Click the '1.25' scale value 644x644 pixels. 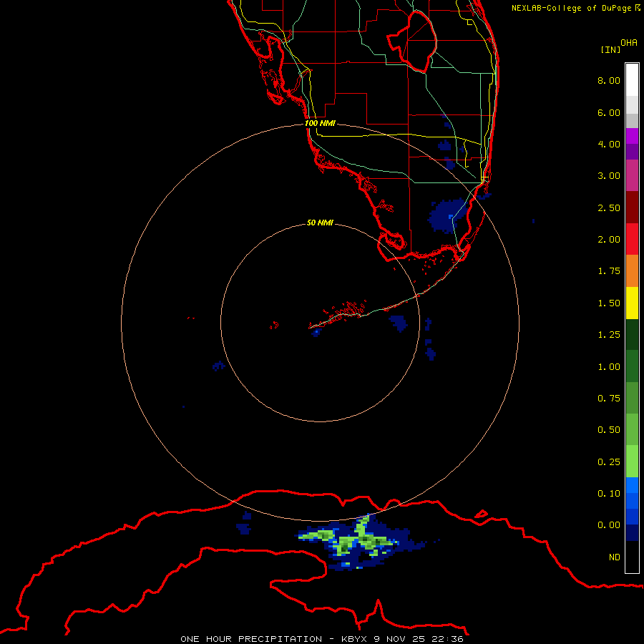[609, 335]
